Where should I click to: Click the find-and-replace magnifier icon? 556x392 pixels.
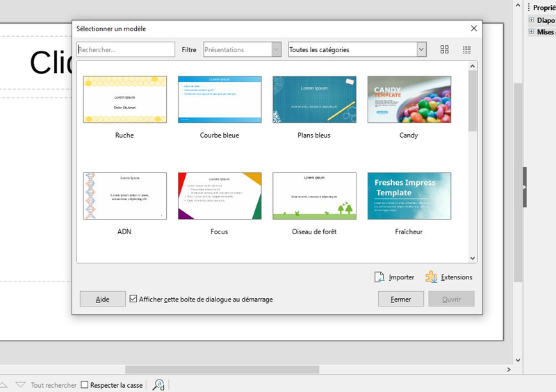click(158, 384)
